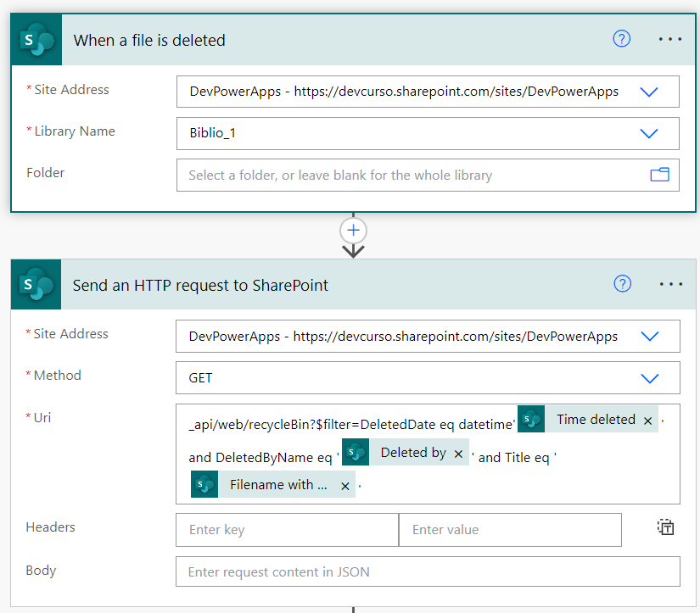
Task: Insert a new step with the plus button
Action: pyautogui.click(x=353, y=231)
